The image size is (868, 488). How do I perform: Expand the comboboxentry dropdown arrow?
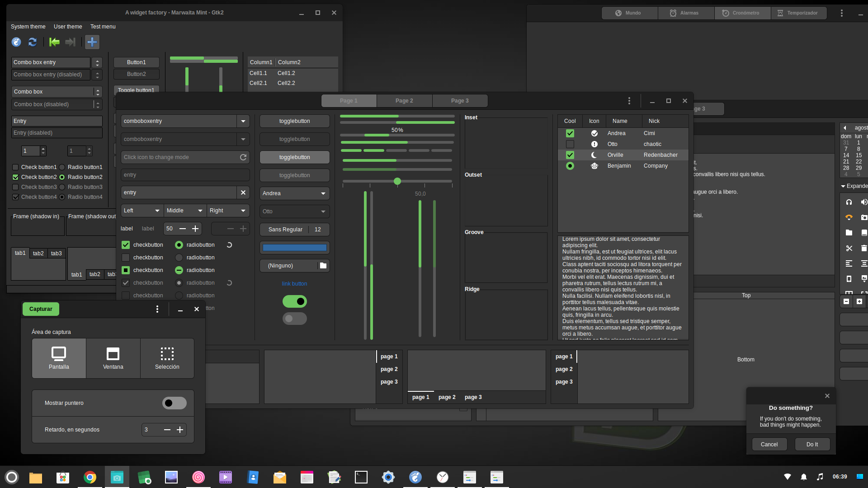tap(243, 121)
